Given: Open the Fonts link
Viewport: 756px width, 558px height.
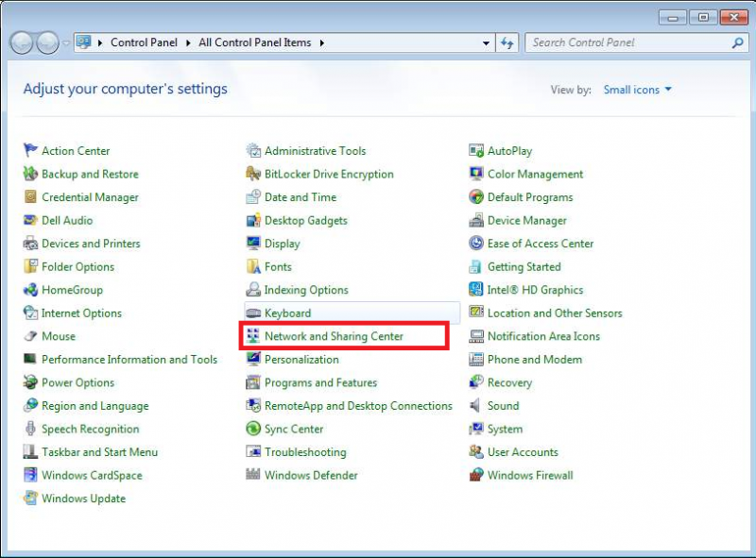Looking at the screenshot, I should click(278, 266).
